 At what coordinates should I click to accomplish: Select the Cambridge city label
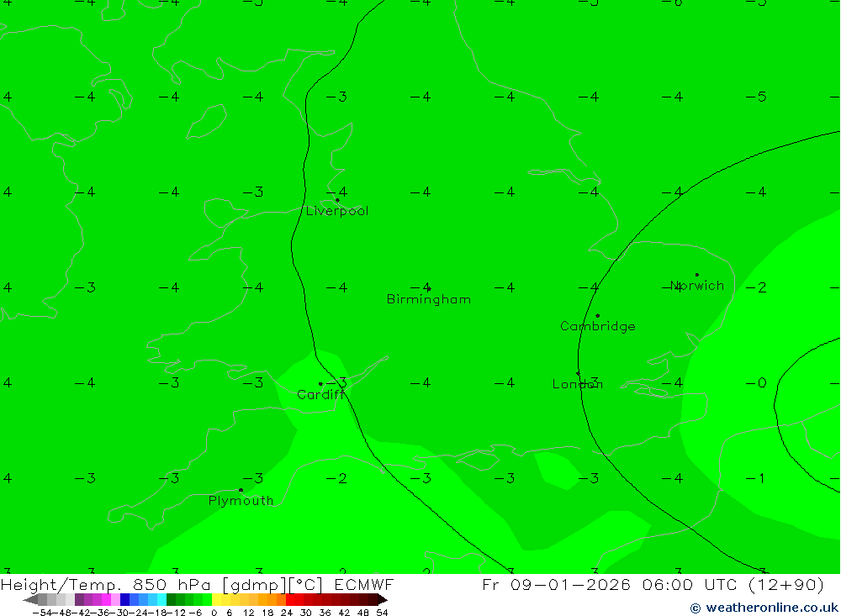pos(597,326)
